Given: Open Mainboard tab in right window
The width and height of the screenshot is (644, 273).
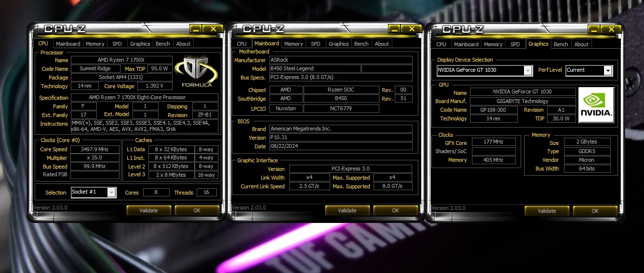Looking at the screenshot, I should (466, 44).
